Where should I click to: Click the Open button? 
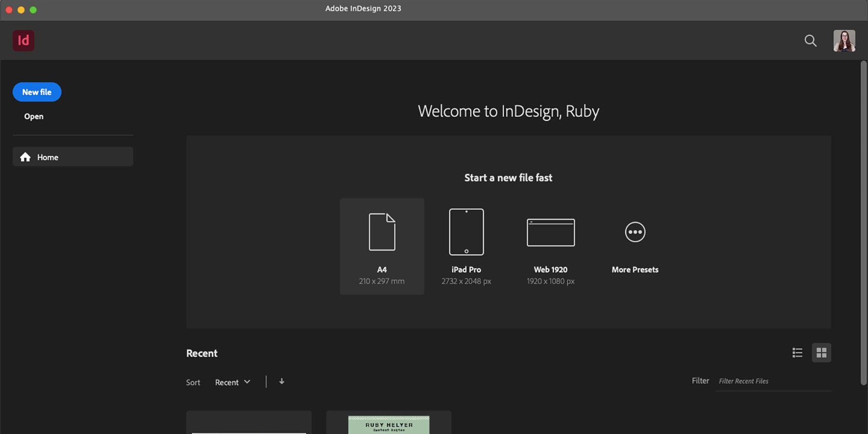pyautogui.click(x=34, y=117)
